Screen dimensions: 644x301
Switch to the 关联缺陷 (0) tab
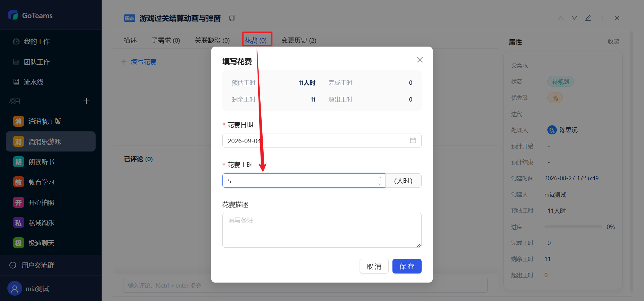212,40
